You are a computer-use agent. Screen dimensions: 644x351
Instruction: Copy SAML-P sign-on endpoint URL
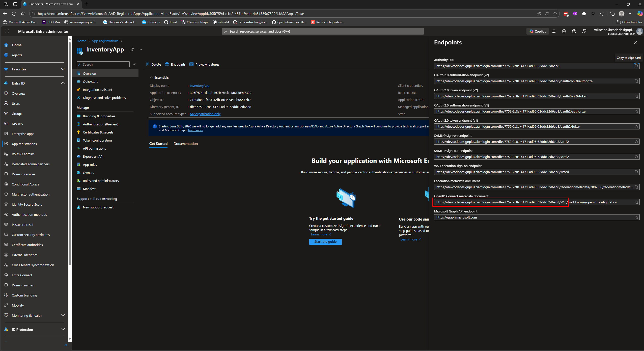(x=636, y=142)
